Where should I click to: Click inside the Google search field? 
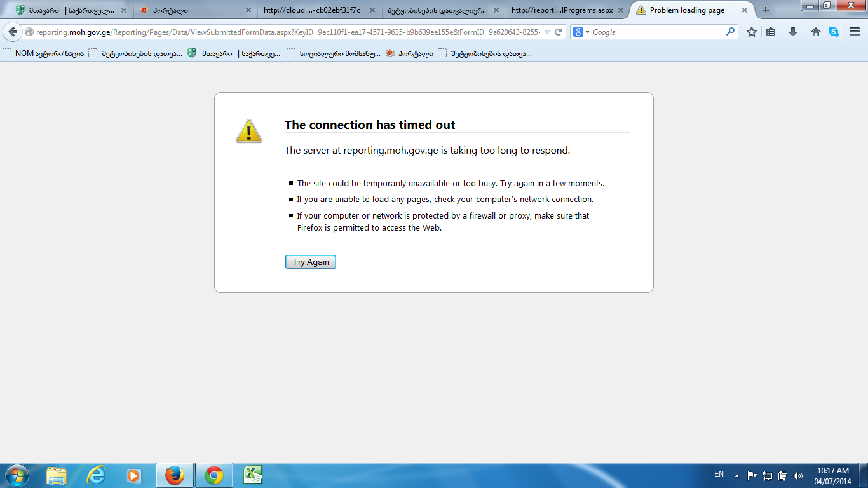(x=658, y=32)
